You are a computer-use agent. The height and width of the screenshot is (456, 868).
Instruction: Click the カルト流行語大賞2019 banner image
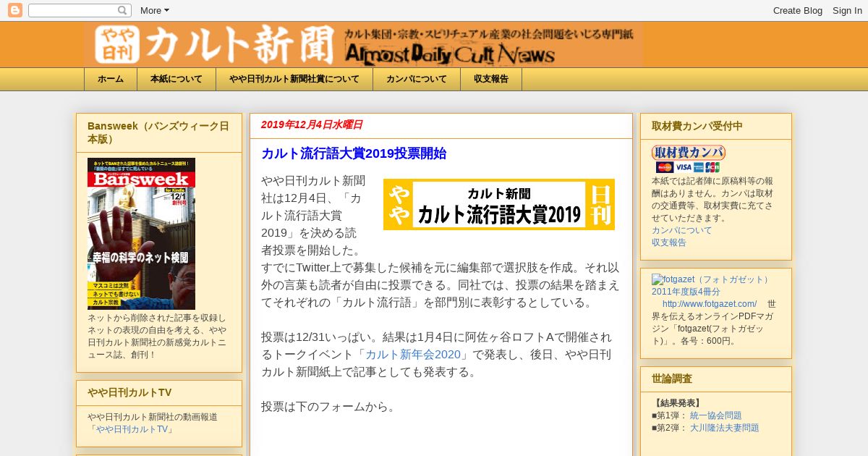tap(499, 205)
